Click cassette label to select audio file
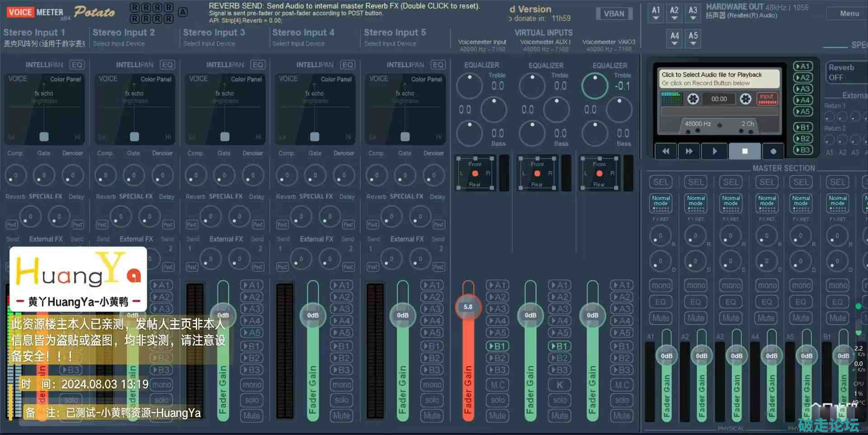Viewport: 868px width, 435px height. coord(720,79)
